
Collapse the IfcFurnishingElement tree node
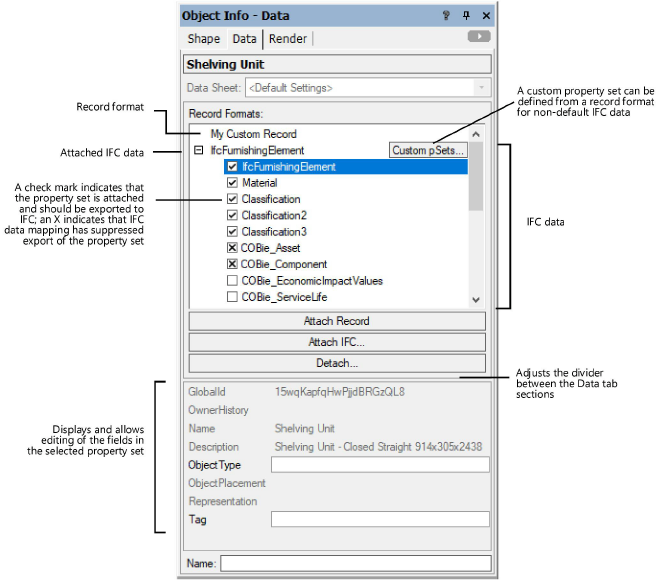tap(198, 150)
